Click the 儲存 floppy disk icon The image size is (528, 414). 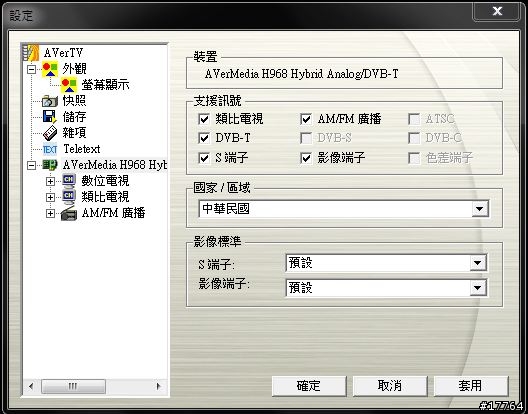pos(50,117)
